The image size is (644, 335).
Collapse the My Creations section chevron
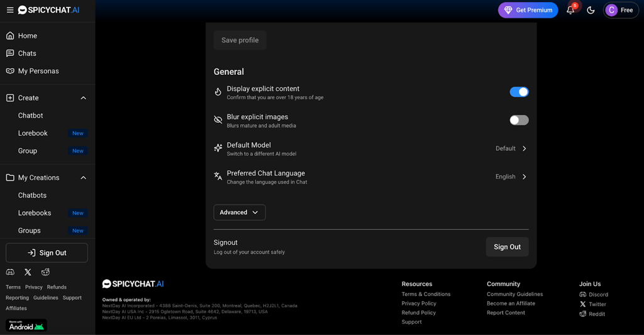[x=84, y=178]
